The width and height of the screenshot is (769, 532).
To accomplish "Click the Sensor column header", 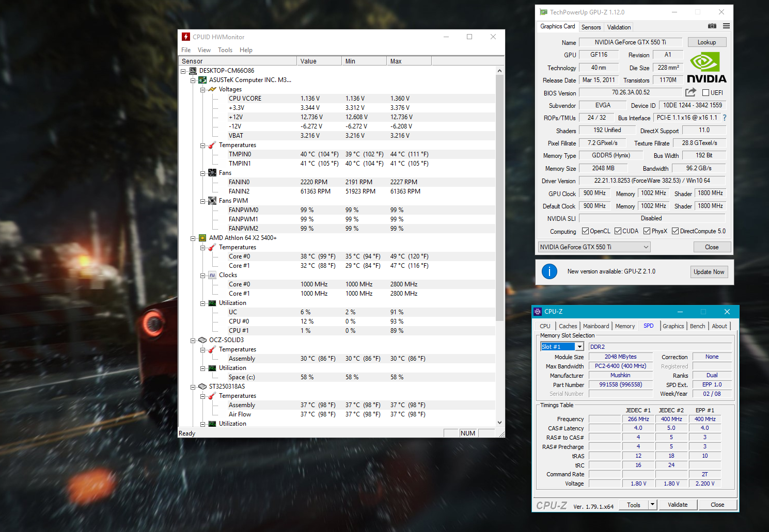I will click(x=238, y=61).
